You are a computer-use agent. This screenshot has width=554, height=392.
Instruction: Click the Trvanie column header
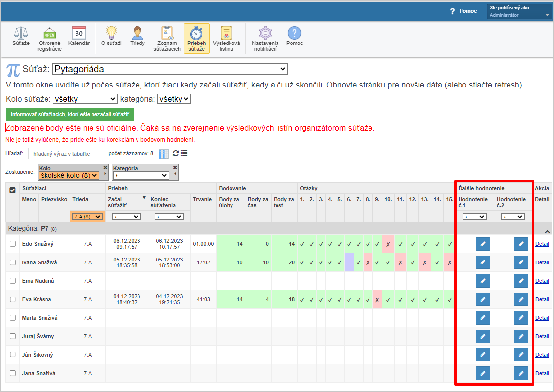click(x=202, y=200)
